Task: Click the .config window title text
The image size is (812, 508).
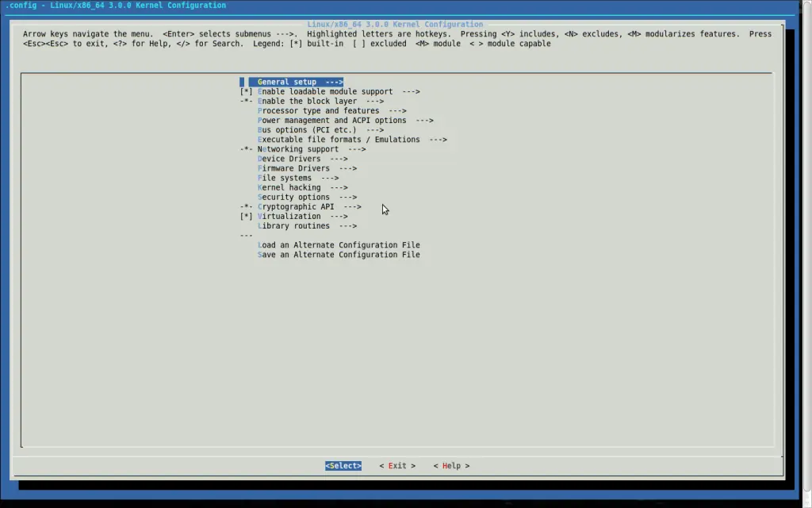Action: click(x=116, y=6)
